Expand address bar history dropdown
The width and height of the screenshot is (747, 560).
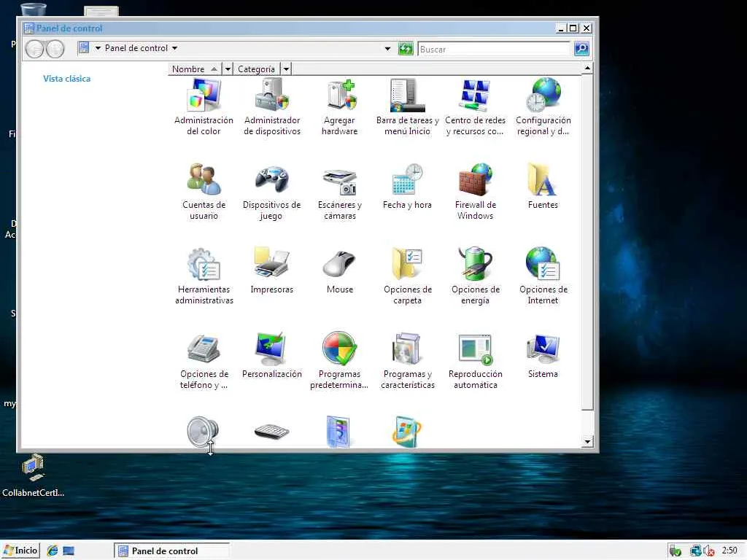pos(387,49)
